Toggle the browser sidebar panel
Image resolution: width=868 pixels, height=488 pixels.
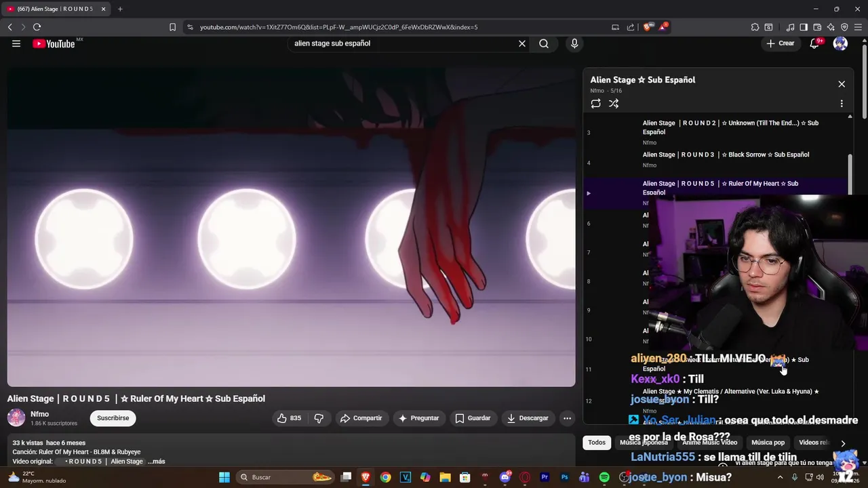(x=804, y=27)
